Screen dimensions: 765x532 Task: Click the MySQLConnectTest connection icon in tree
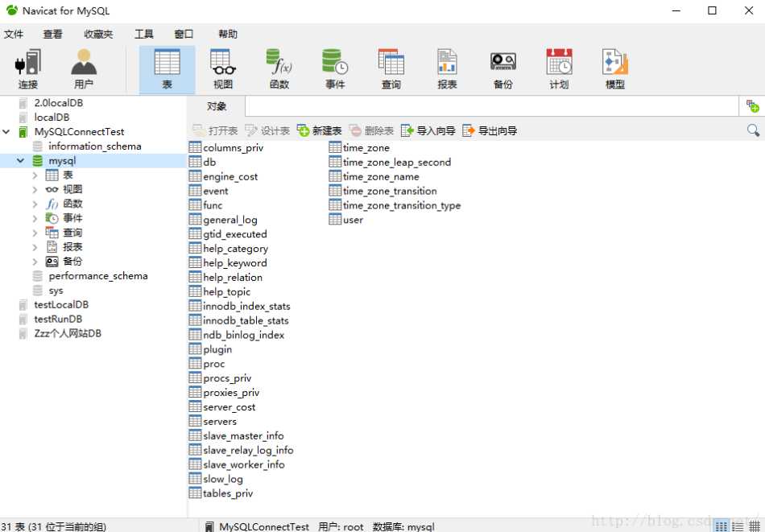pos(23,132)
